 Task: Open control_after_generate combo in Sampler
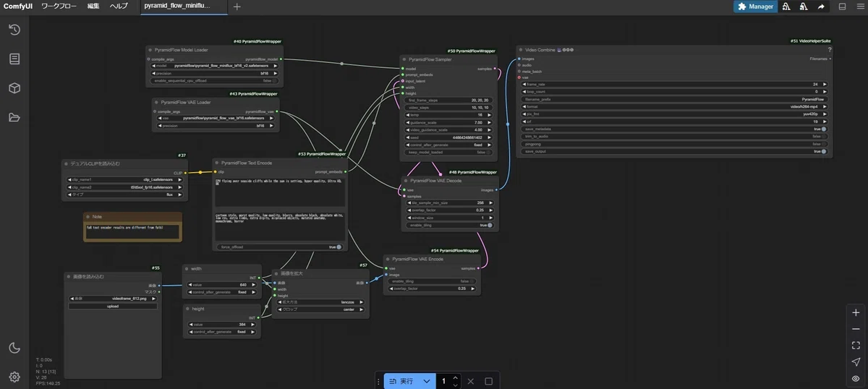pyautogui.click(x=447, y=145)
